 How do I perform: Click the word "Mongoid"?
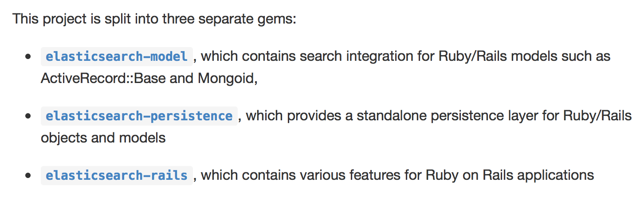point(226,78)
